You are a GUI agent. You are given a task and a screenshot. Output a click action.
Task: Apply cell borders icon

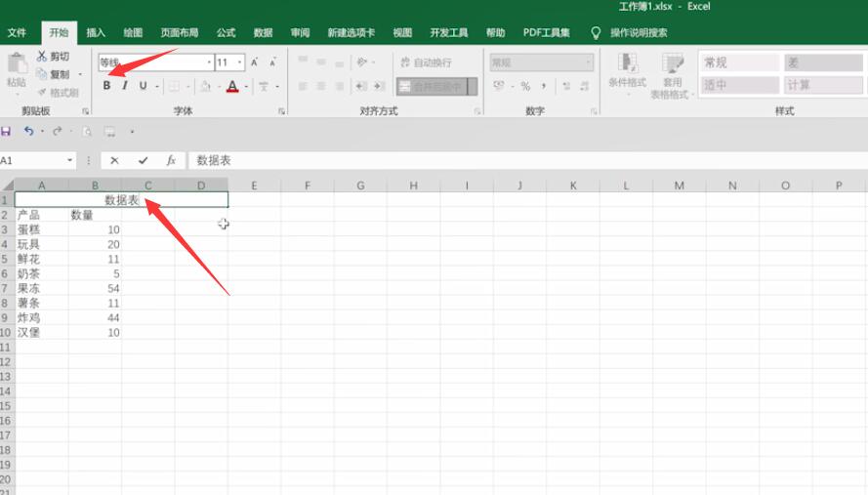click(174, 86)
